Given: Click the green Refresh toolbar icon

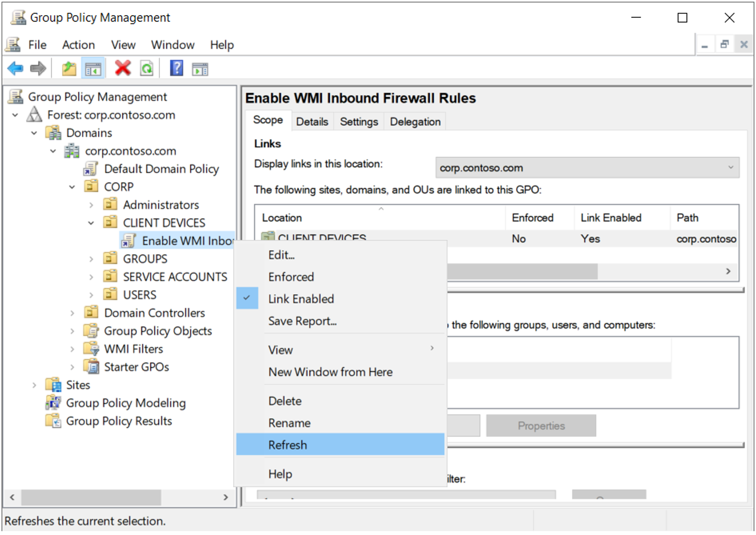Looking at the screenshot, I should click(x=147, y=69).
